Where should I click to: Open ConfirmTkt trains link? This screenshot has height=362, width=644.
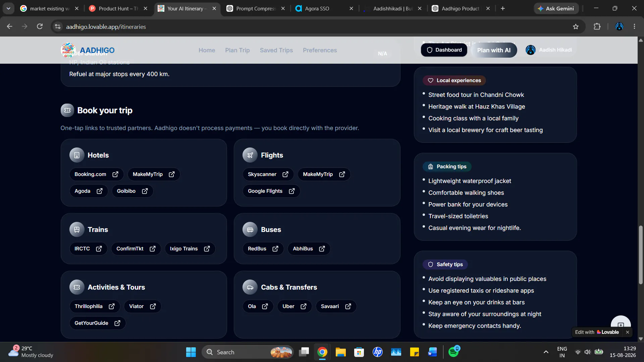coord(136,249)
